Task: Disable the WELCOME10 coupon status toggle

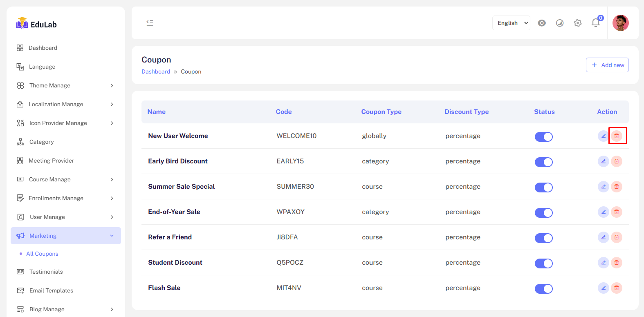Action: pos(543,137)
